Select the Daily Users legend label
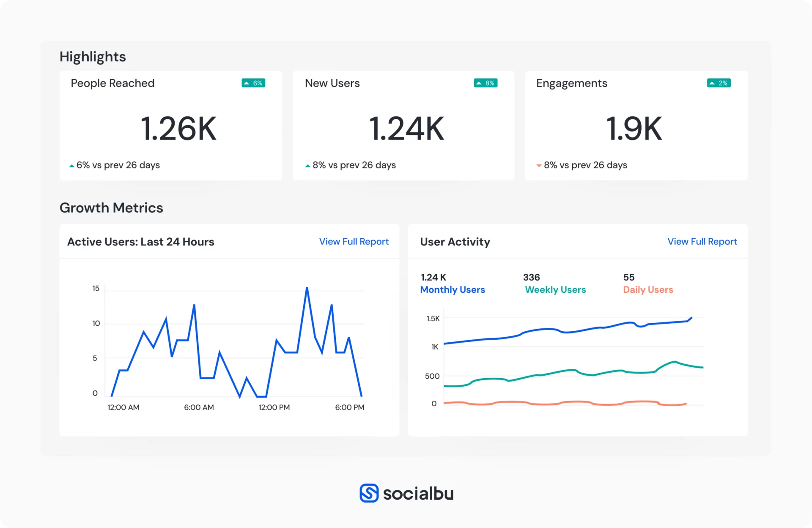The image size is (812, 528). [x=648, y=290]
